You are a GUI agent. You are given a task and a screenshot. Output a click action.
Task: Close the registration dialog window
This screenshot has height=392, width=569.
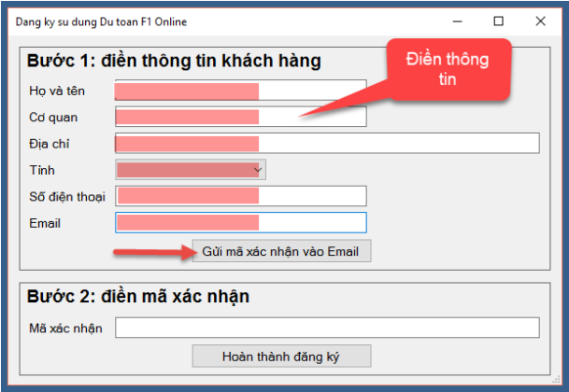pyautogui.click(x=540, y=21)
